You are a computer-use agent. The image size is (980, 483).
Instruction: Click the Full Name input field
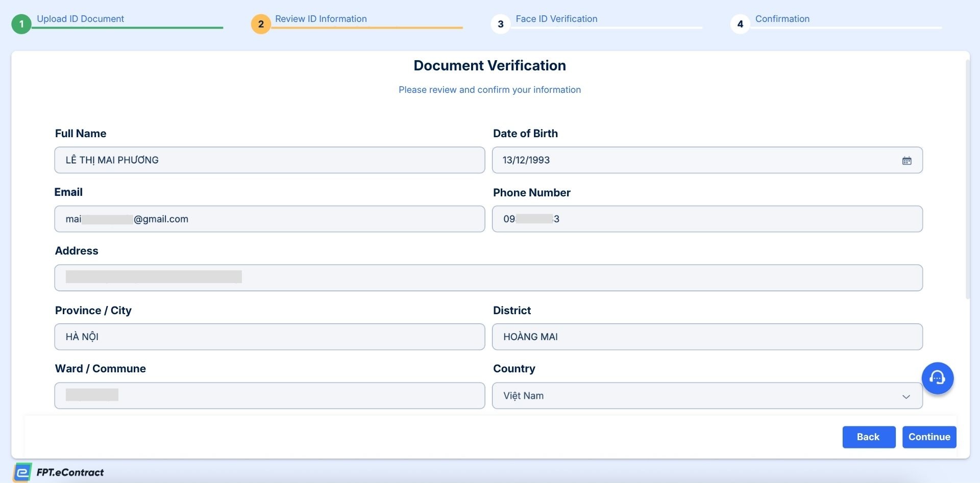269,160
